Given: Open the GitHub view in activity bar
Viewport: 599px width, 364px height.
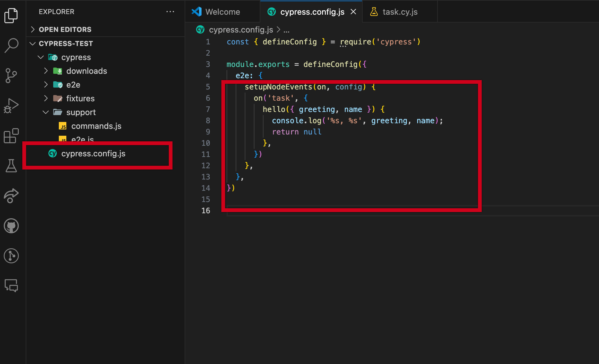Looking at the screenshot, I should click(11, 226).
